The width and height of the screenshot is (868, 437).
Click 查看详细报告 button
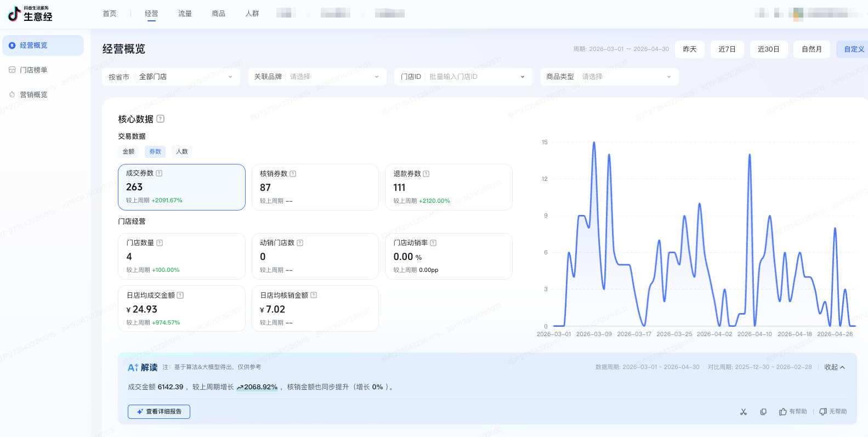(159, 412)
